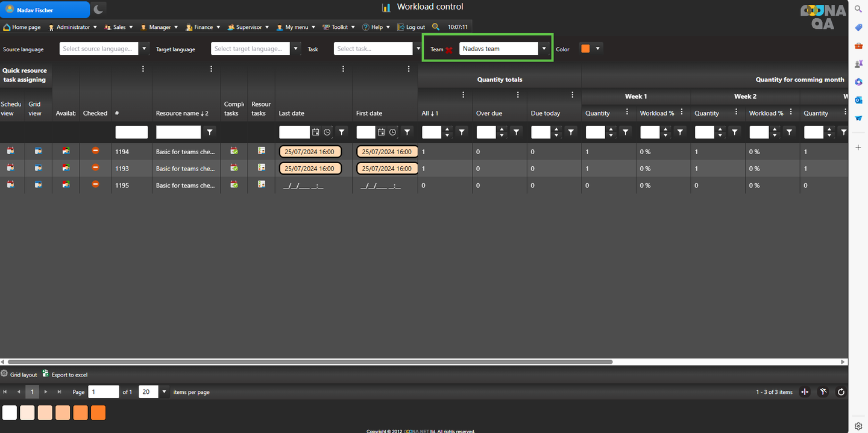Screen dimensions: 868x433
Task: Toggle dark mode moon icon
Action: point(99,9)
